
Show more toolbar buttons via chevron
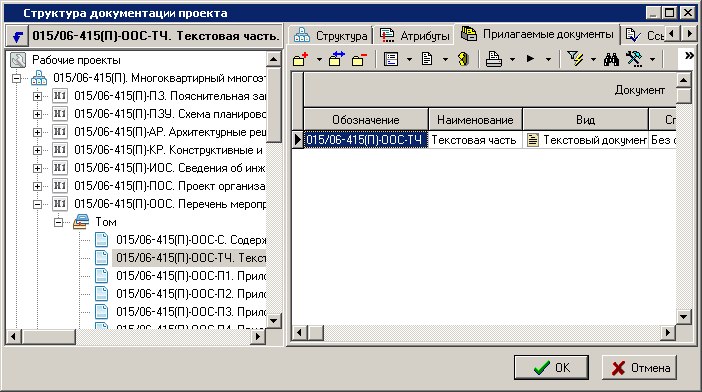click(689, 55)
